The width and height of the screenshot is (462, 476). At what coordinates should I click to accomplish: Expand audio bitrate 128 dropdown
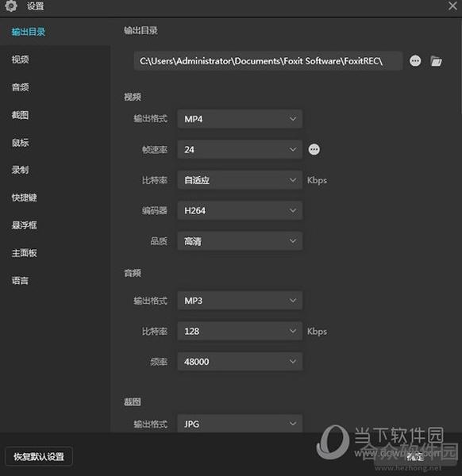(x=240, y=331)
